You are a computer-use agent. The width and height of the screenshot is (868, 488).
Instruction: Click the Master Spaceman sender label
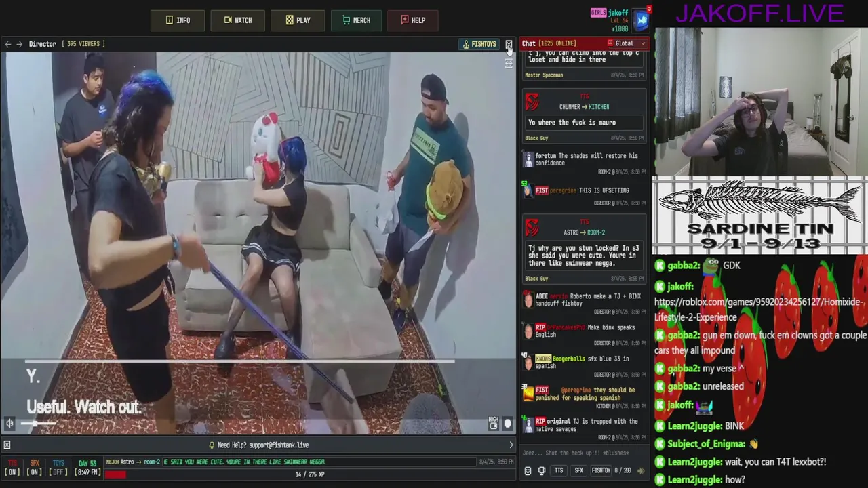click(x=544, y=75)
